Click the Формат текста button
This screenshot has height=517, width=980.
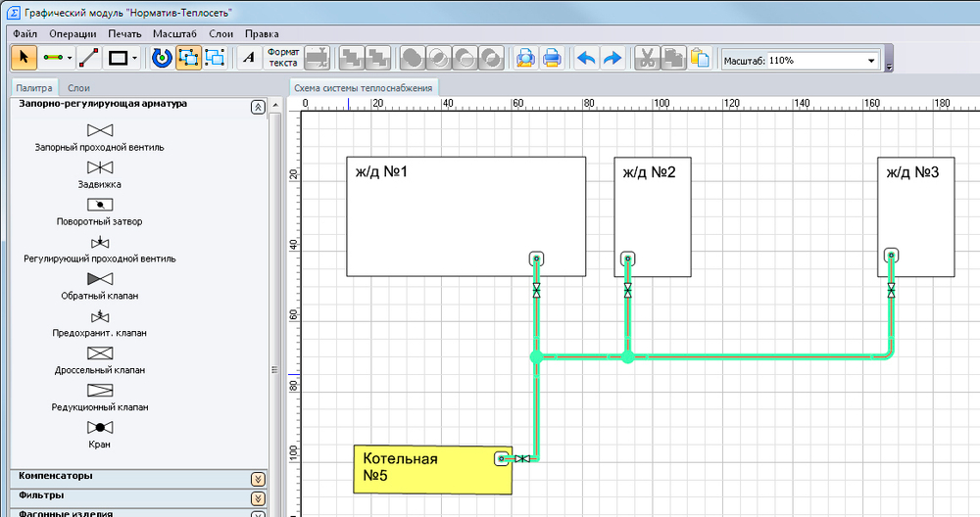(283, 58)
